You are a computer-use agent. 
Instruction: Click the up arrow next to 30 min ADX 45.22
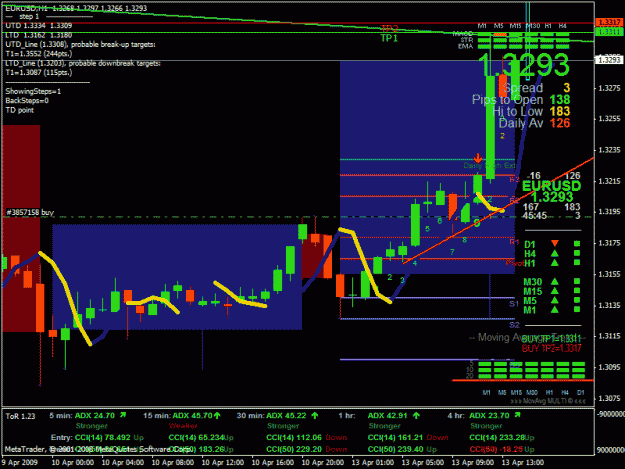(315, 416)
